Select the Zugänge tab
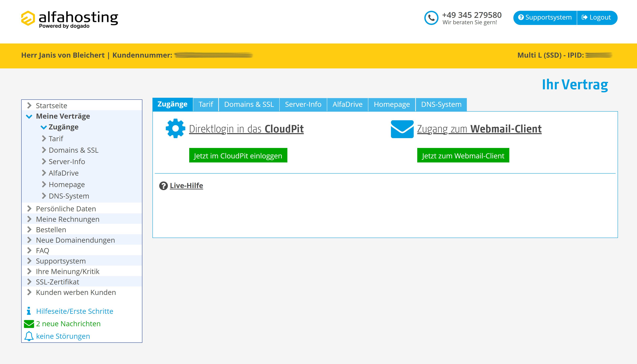Screen dimensions: 637x364 pos(172,104)
